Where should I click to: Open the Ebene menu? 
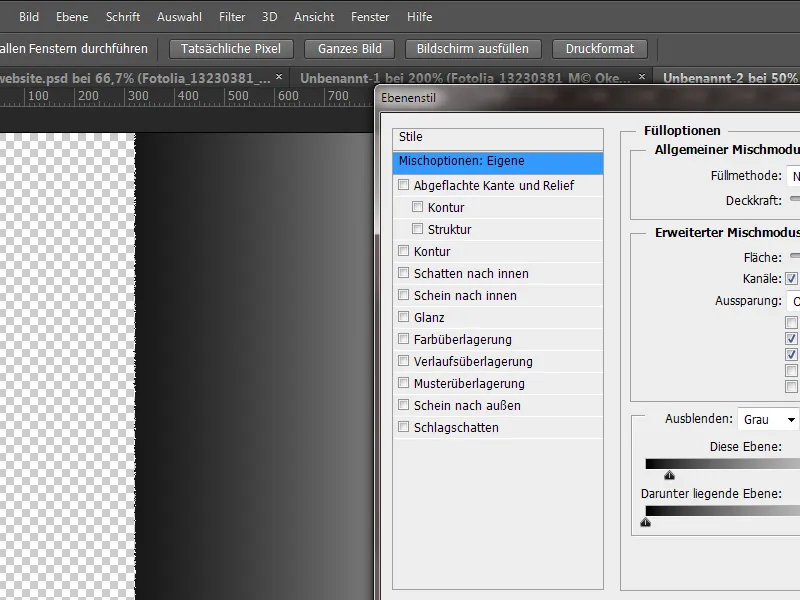(72, 17)
